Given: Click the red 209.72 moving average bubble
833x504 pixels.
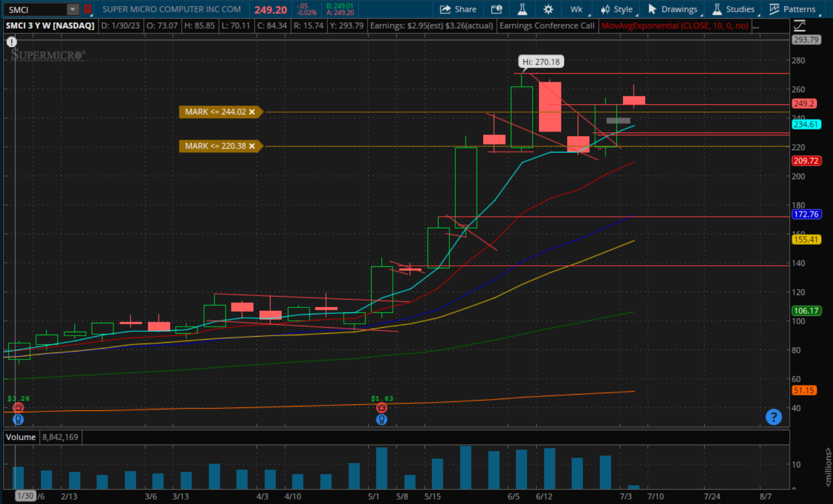Looking at the screenshot, I should (x=806, y=161).
